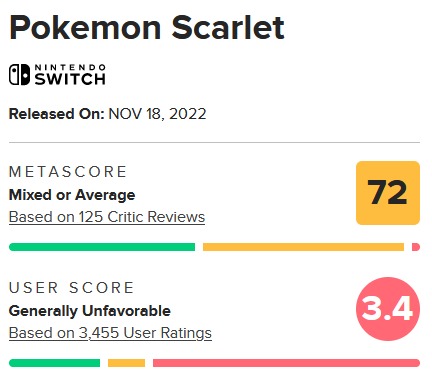Screen dimensions: 432x381
Task: Click the Mixed or Average verdict text
Action: 72,195
